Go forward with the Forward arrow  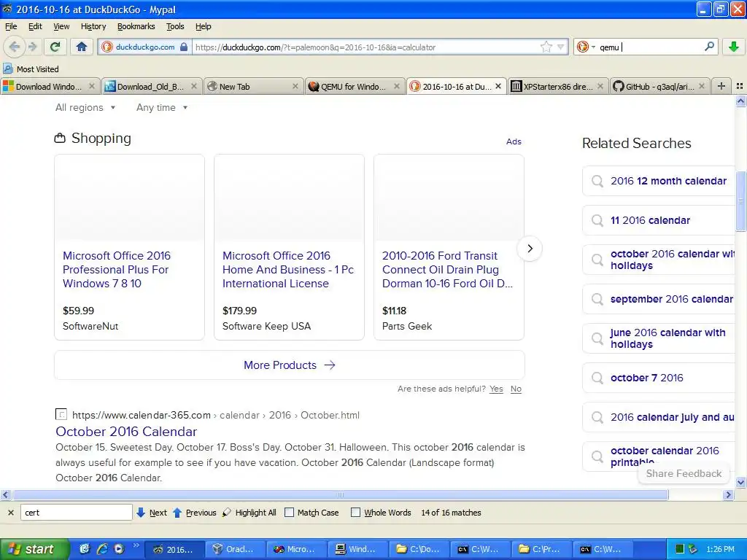tap(33, 47)
